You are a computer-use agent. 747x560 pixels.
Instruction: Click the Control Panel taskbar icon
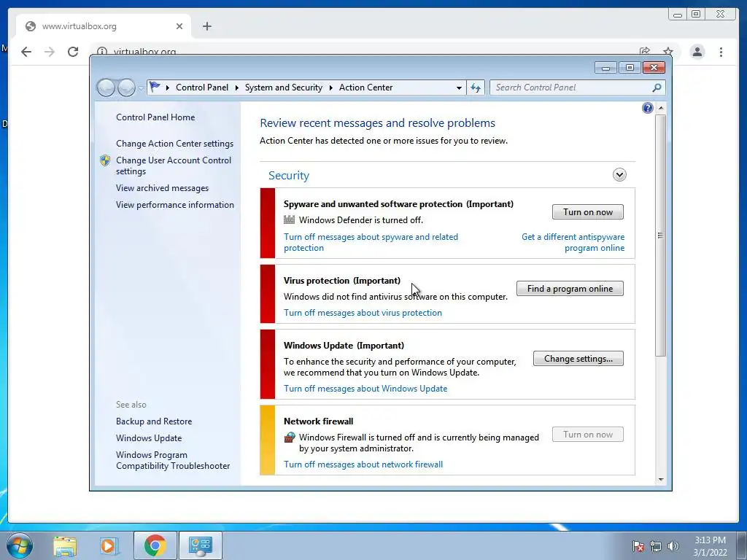pyautogui.click(x=200, y=545)
